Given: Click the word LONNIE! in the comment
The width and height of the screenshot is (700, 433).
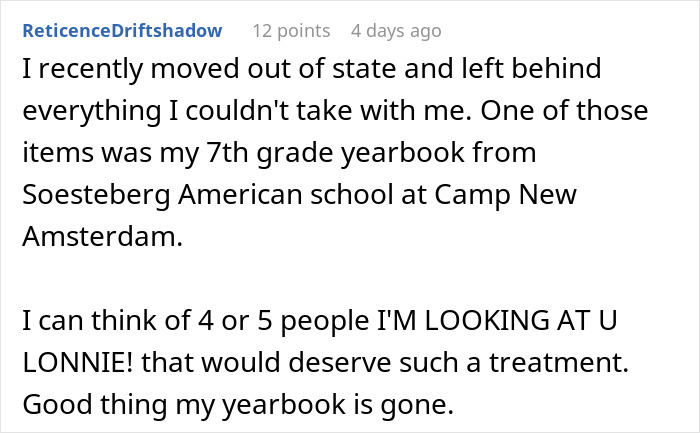Looking at the screenshot, I should click(78, 362).
